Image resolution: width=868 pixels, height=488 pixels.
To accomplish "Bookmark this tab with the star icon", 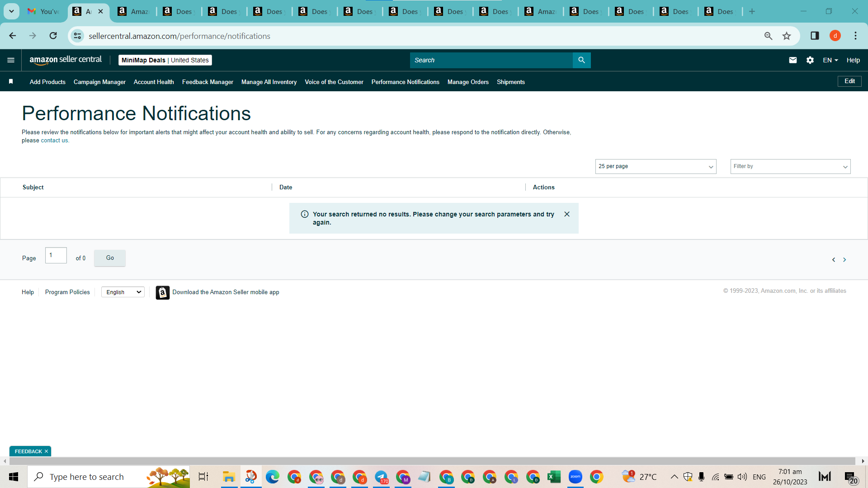I will click(787, 36).
